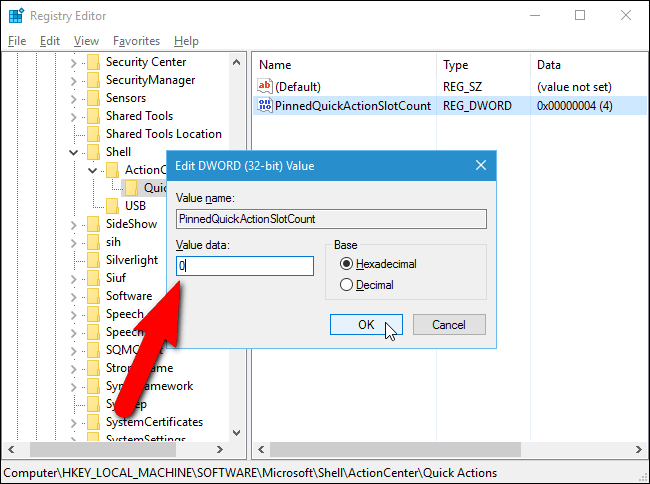This screenshot has height=484, width=650.
Task: Collapse the Shell registry key
Action: pos(73,152)
